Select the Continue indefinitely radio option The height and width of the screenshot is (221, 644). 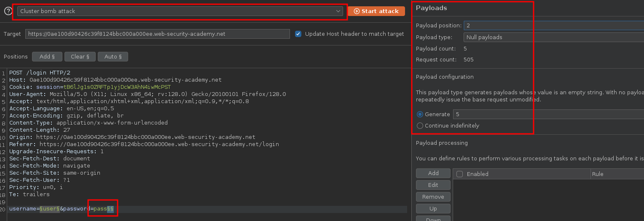tap(420, 126)
